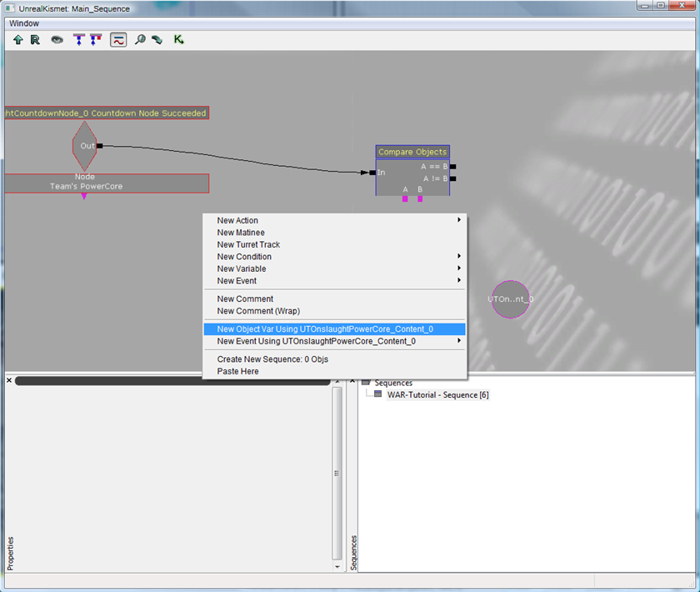
Task: Select New Matinee in the context menu
Action: pos(335,233)
